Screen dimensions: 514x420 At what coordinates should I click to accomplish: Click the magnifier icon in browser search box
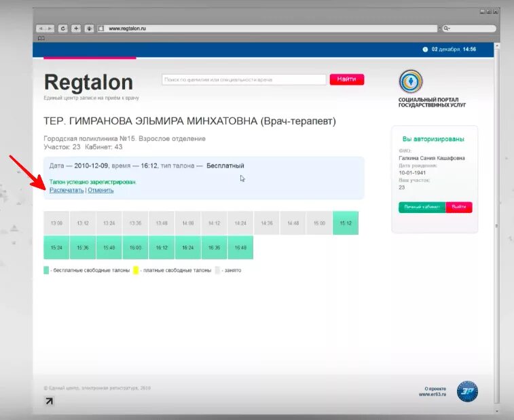(446, 28)
